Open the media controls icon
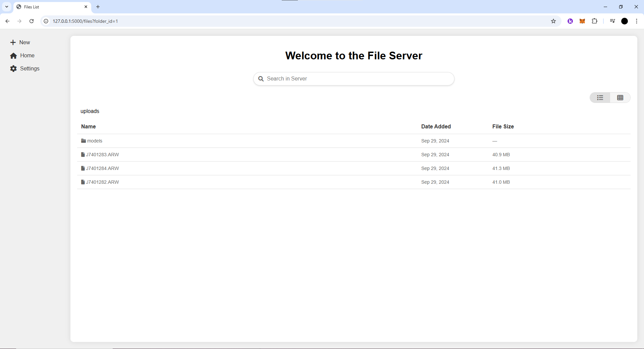Image resolution: width=644 pixels, height=349 pixels. coord(612,21)
